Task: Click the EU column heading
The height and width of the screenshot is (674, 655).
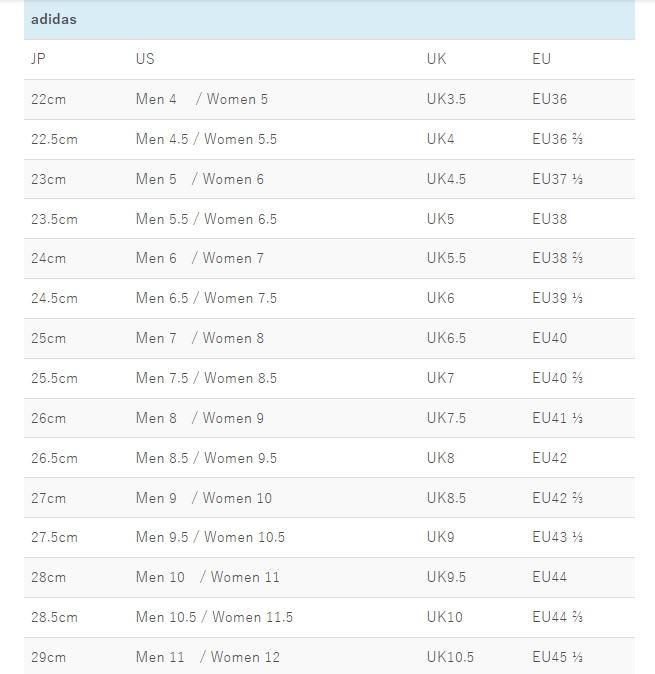Action: pos(541,59)
